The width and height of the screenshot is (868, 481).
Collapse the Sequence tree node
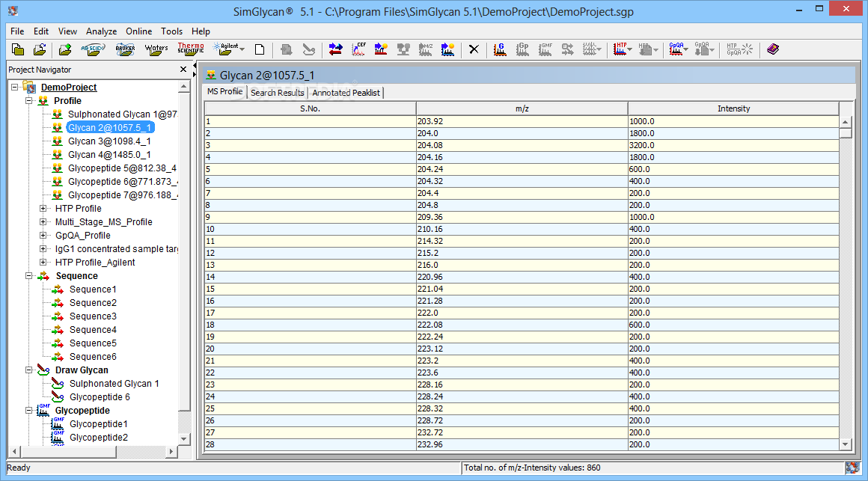click(x=28, y=275)
